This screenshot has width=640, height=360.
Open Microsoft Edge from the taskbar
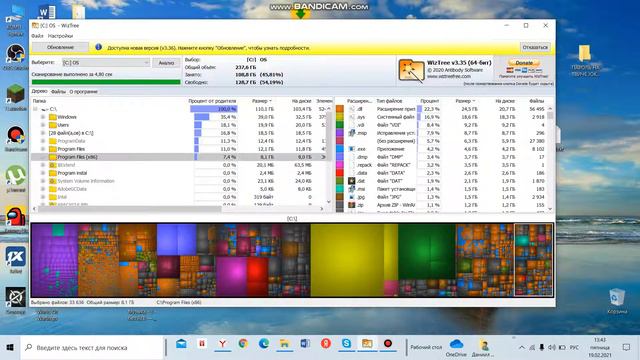click(264, 344)
